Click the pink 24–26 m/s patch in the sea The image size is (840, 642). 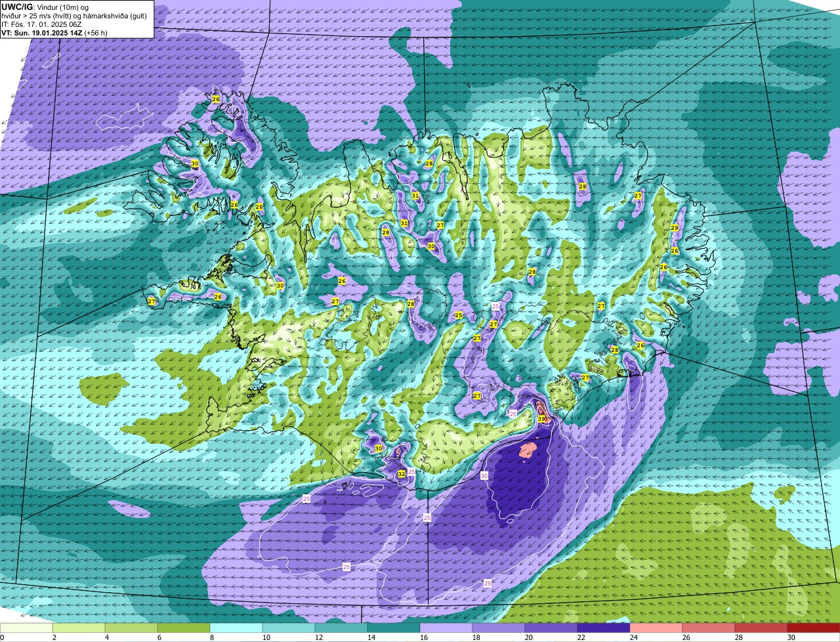(x=528, y=450)
